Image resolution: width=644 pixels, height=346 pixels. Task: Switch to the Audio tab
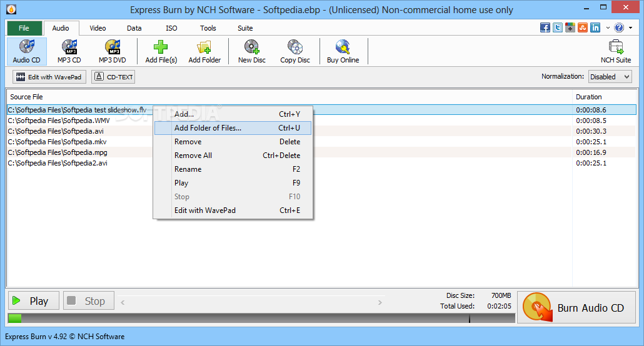pyautogui.click(x=61, y=28)
